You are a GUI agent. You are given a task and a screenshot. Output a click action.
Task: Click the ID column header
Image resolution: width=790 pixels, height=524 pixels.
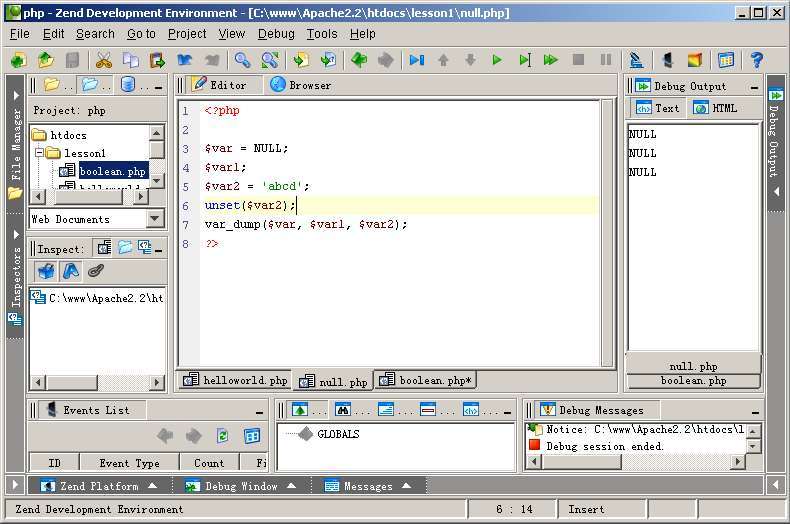54,463
